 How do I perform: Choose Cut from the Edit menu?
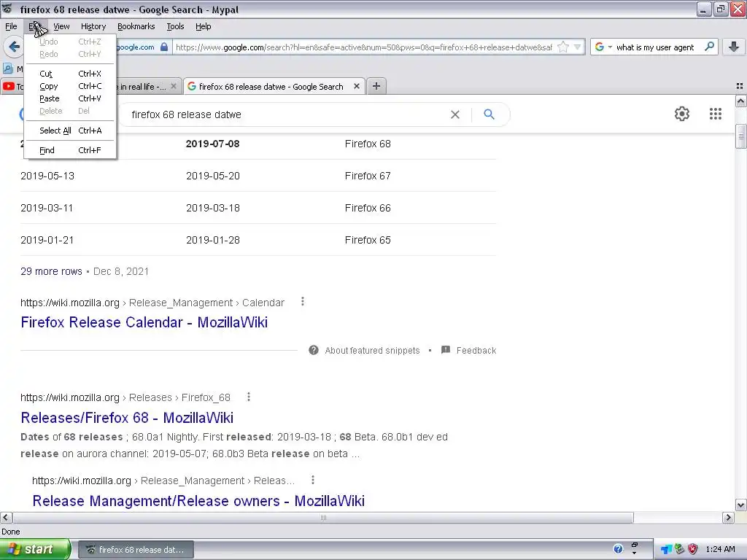coord(70,74)
